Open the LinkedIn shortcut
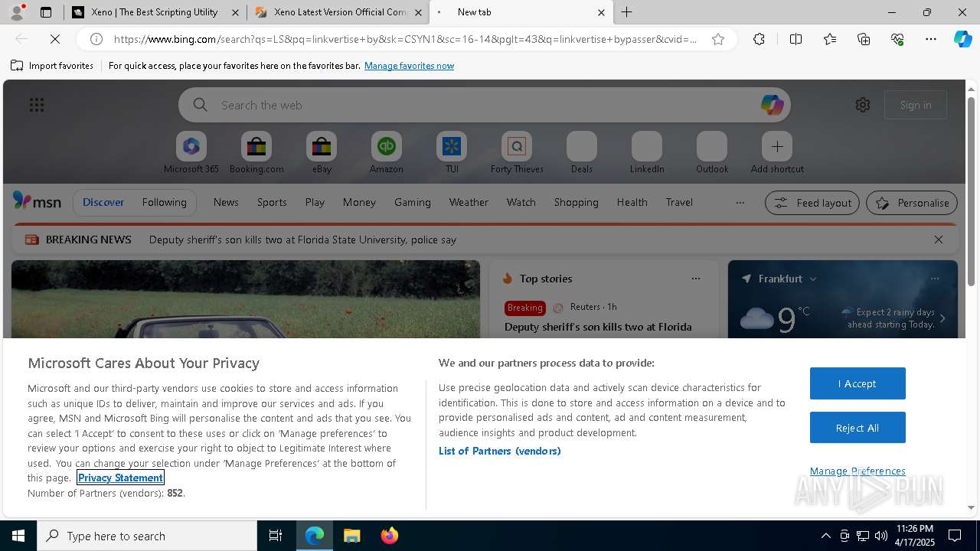 [647, 153]
